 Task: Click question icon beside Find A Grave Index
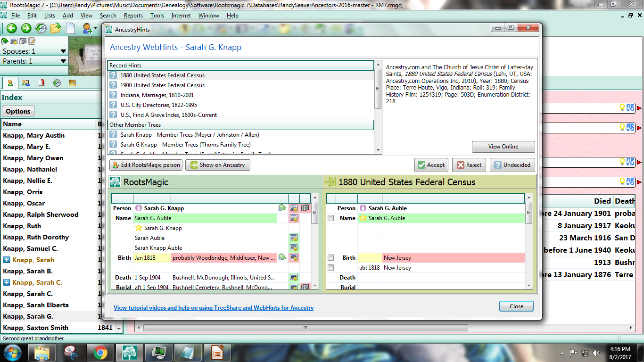pos(113,115)
